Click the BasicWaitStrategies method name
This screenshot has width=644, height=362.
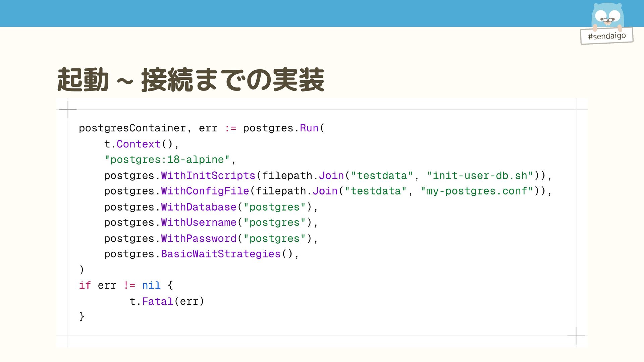pyautogui.click(x=221, y=254)
